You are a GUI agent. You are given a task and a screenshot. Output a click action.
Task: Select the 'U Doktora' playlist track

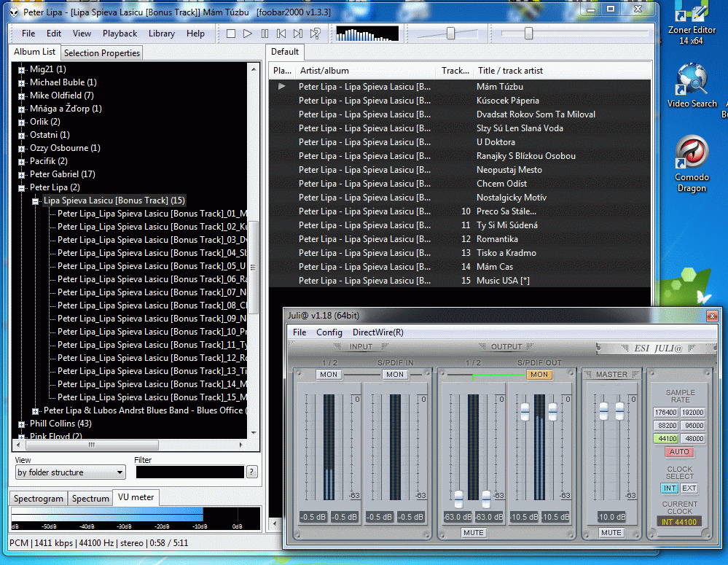click(460, 142)
